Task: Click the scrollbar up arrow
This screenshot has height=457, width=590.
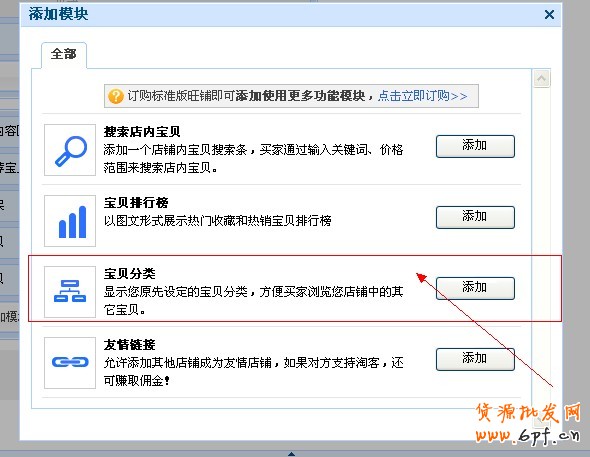Action: point(541,79)
